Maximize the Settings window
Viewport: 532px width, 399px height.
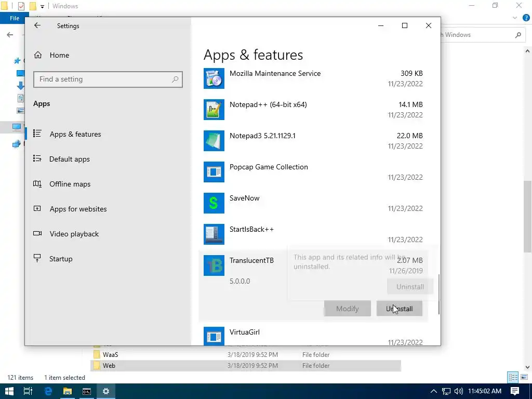click(404, 25)
